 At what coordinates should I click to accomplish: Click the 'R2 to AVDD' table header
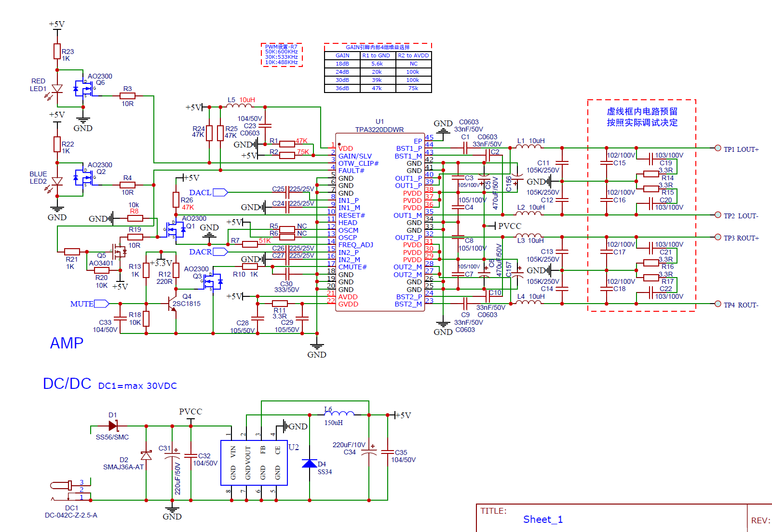click(x=413, y=55)
